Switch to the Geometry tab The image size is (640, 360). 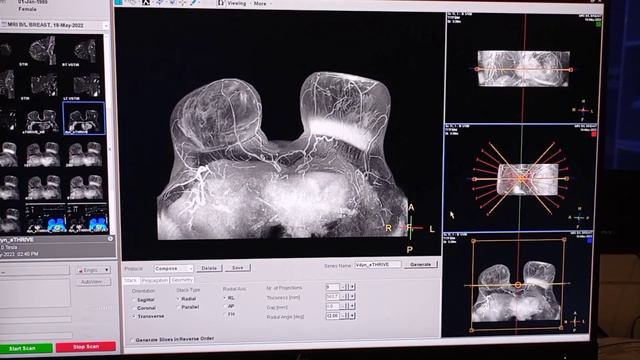pyautogui.click(x=182, y=280)
